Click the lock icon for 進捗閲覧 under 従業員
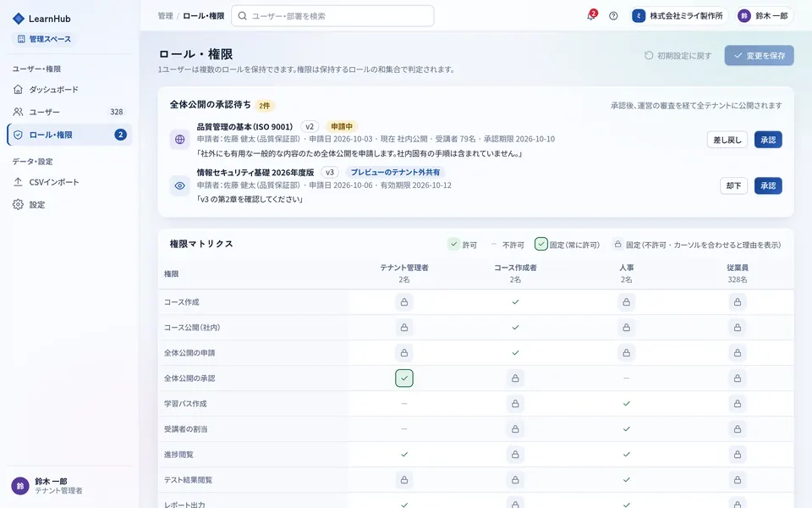Screen dimensions: 812x508 pos(738,455)
